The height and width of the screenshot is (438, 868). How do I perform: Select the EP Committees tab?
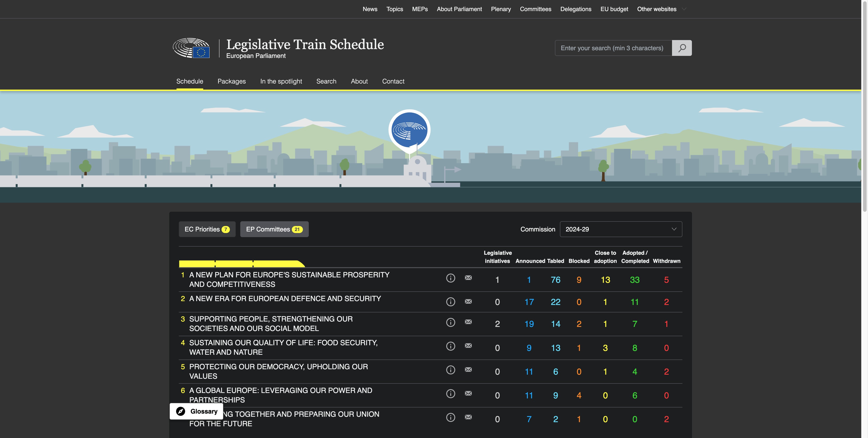coord(274,229)
